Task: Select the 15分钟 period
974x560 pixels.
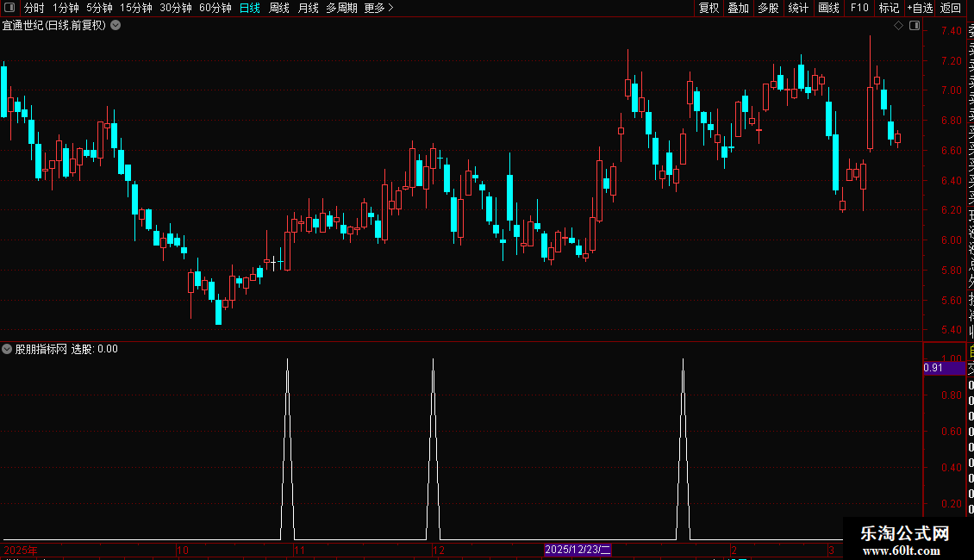Action: click(x=136, y=8)
